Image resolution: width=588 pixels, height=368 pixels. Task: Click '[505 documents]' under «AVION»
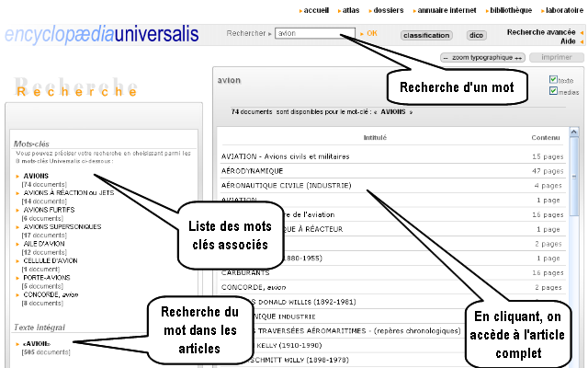coord(46,352)
